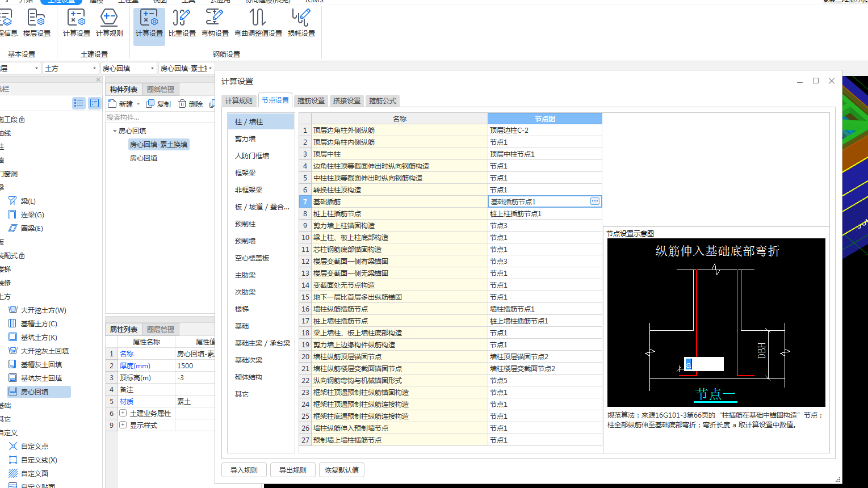Open 弯曲调整值设置 ribbon icon
The width and height of the screenshot is (868, 488).
258,23
